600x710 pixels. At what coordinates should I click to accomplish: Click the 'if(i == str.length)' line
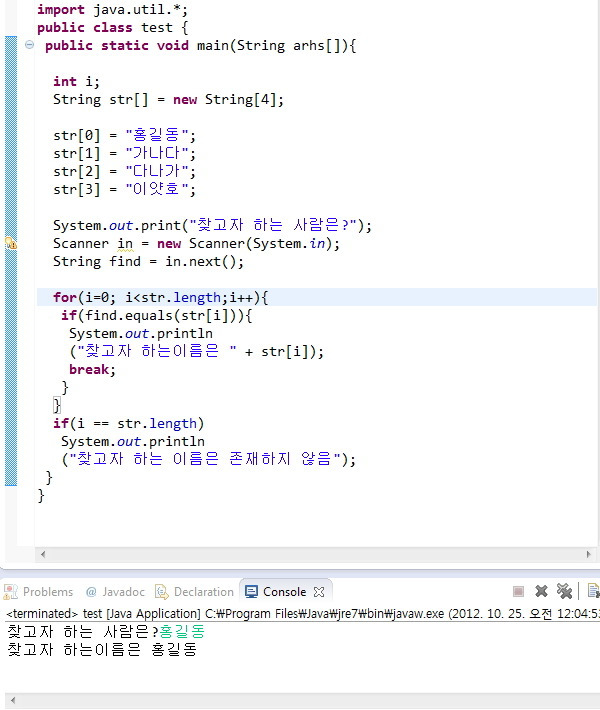(x=129, y=423)
